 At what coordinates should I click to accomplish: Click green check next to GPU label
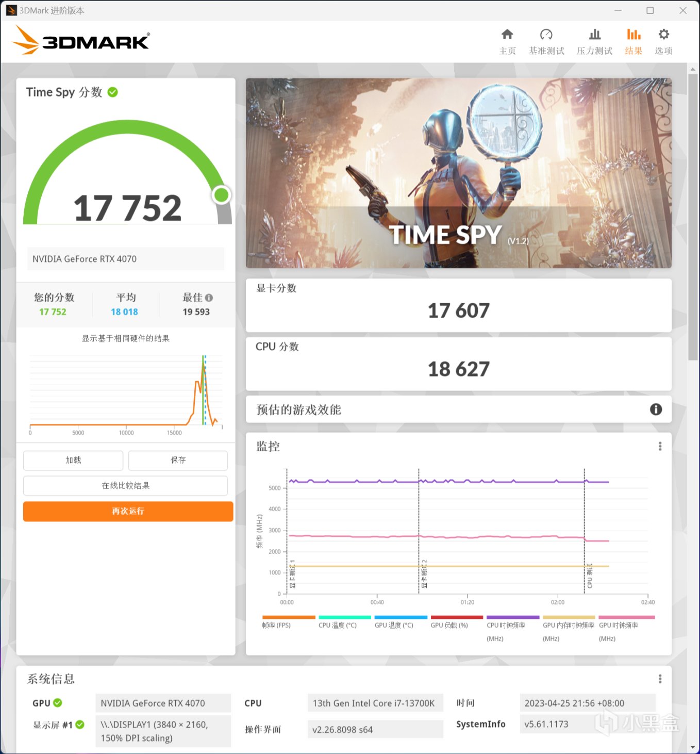(58, 703)
